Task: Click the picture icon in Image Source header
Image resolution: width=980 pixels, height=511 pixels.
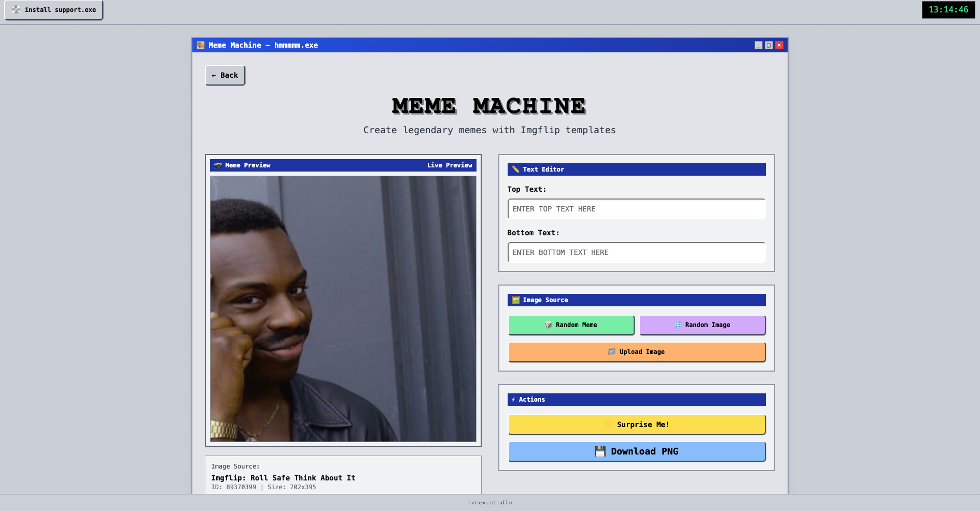Action: (x=515, y=300)
